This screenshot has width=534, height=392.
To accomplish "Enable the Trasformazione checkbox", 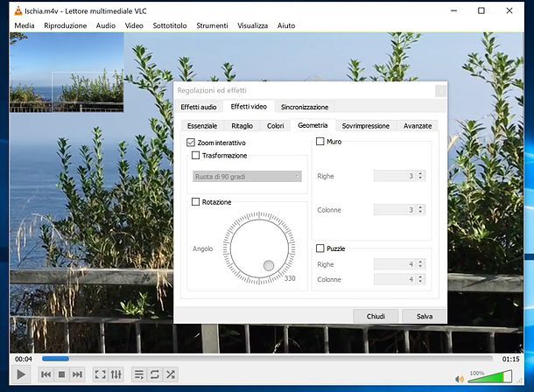I will tap(195, 156).
